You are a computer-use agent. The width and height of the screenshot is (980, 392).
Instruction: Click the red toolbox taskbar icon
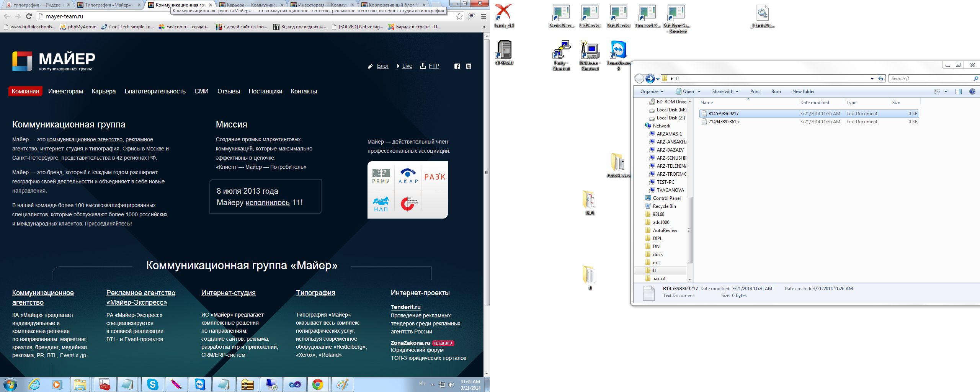105,384
